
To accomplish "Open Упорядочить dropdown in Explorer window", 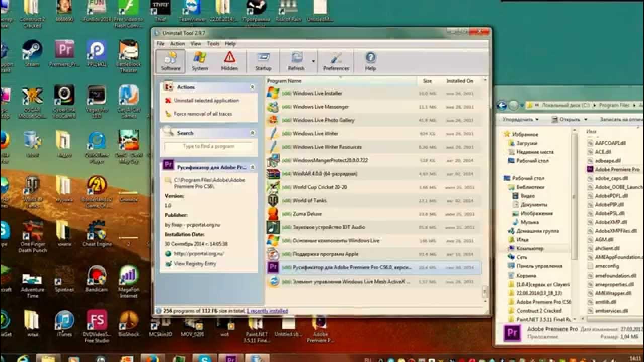I will coord(521,119).
